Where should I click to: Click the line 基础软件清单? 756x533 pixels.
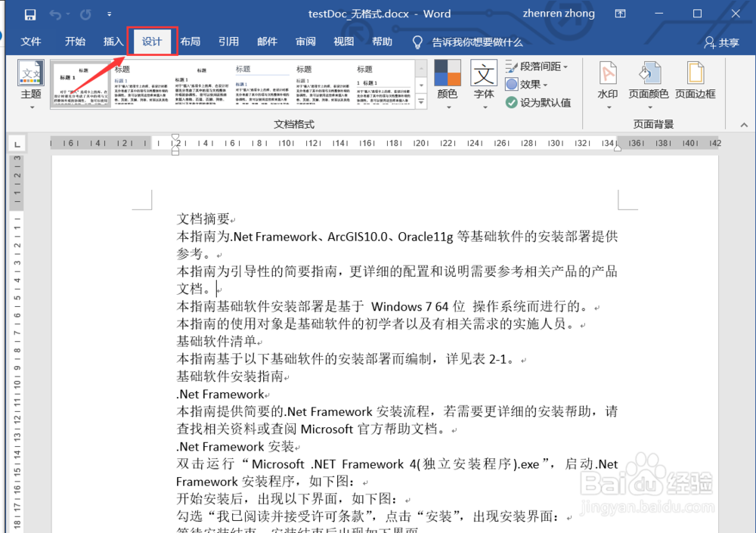pyautogui.click(x=216, y=342)
